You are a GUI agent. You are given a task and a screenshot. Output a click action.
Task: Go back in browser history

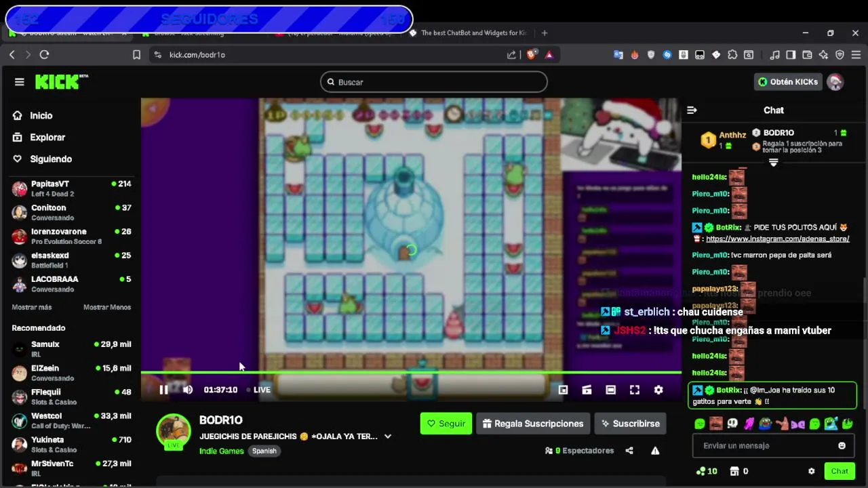(12, 55)
